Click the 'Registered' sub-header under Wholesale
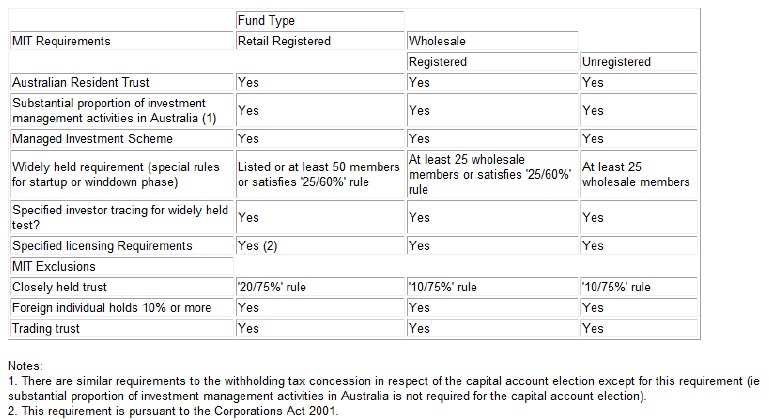This screenshot has height=420, width=769. 492,62
